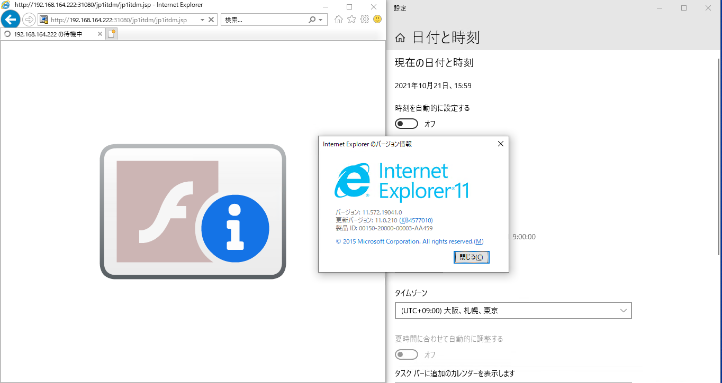Maximize the Settings window

684,8
